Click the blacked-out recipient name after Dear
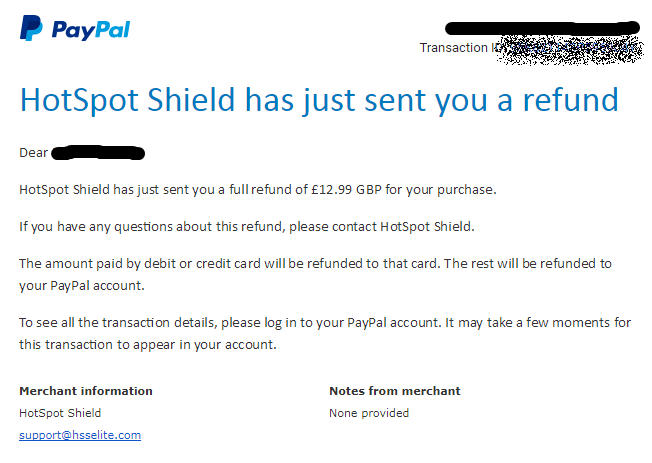The height and width of the screenshot is (463, 652). pos(98,153)
